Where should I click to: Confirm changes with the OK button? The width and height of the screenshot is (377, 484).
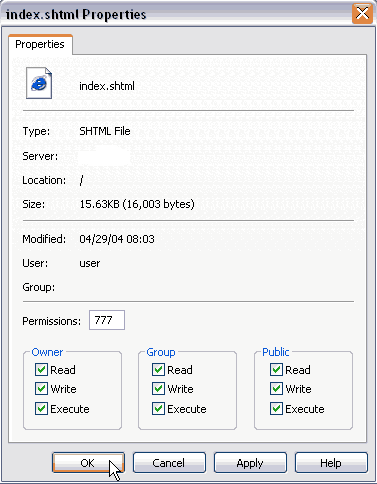pos(88,463)
